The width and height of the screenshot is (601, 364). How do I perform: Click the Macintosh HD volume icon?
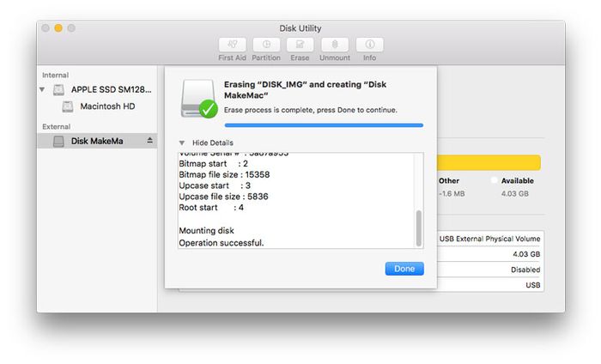[x=68, y=106]
